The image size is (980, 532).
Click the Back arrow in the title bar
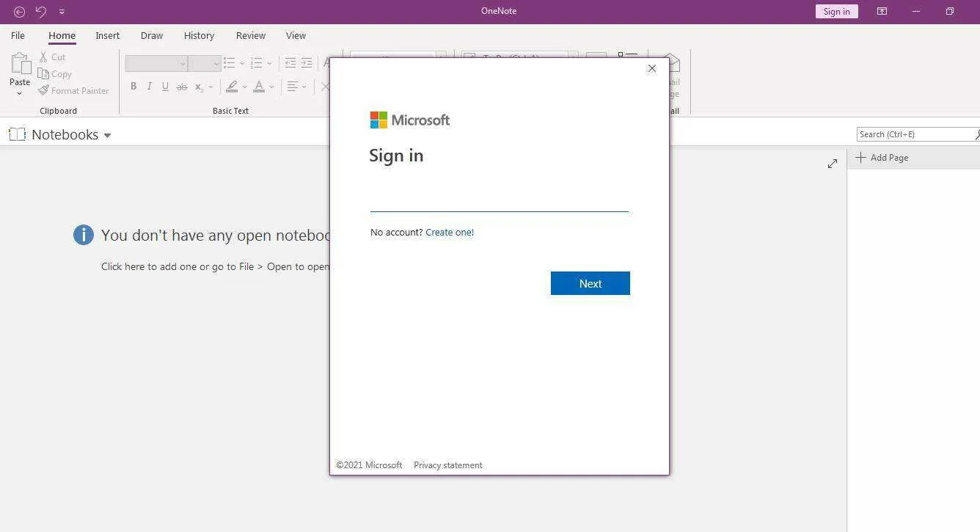pos(20,12)
